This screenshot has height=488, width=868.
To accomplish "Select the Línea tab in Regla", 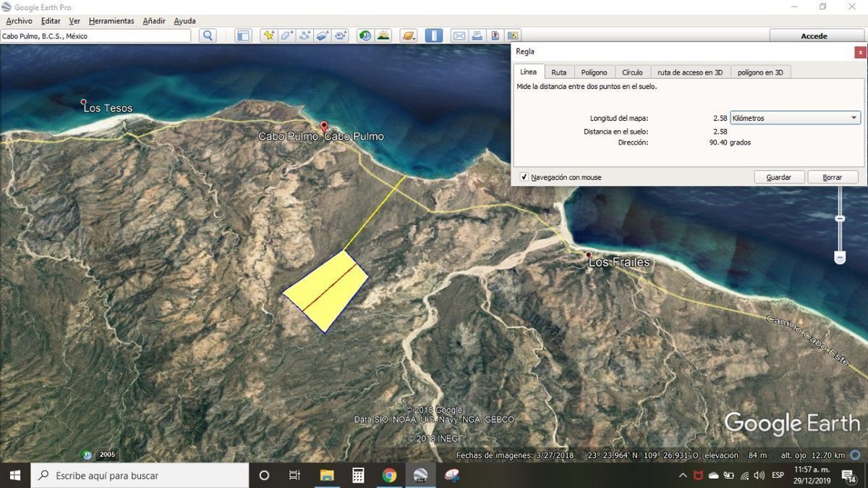I will [529, 72].
